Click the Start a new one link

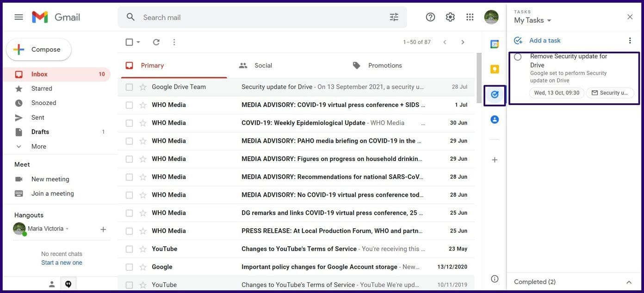coord(62,262)
